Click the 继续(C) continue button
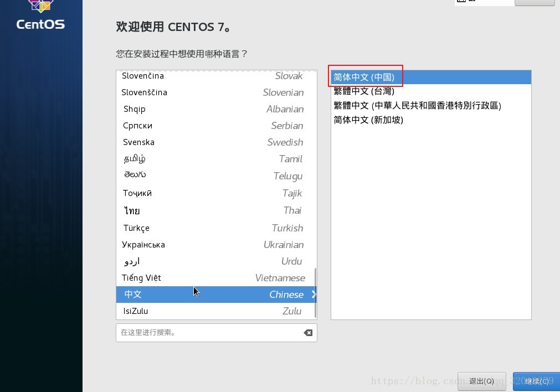 click(x=536, y=381)
